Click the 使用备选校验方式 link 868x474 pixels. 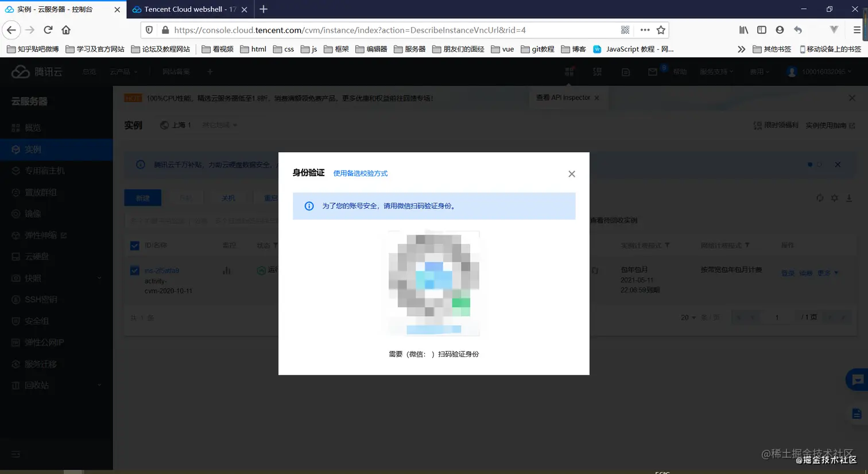click(361, 173)
